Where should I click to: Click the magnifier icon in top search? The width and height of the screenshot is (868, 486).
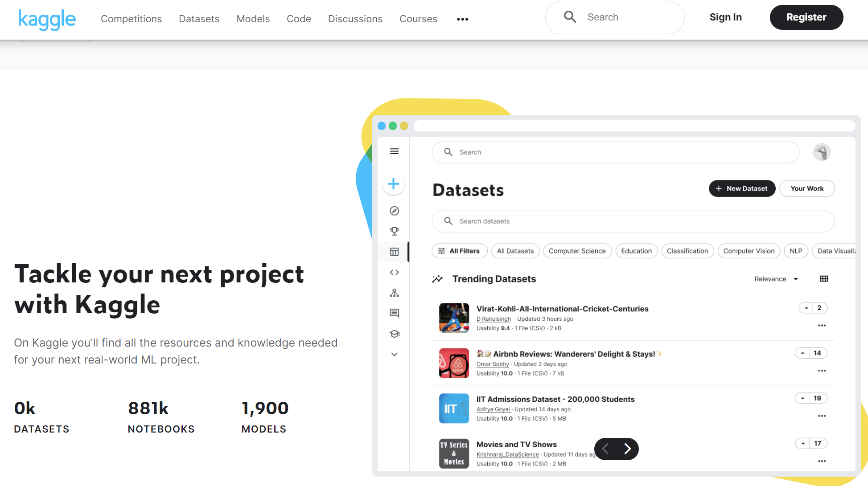coord(570,17)
